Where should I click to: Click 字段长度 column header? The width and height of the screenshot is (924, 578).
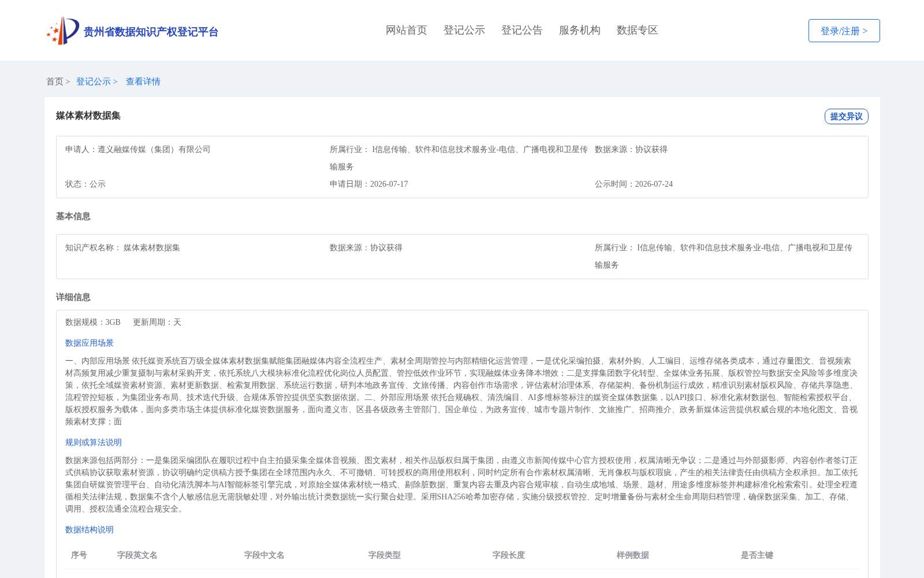coord(509,555)
